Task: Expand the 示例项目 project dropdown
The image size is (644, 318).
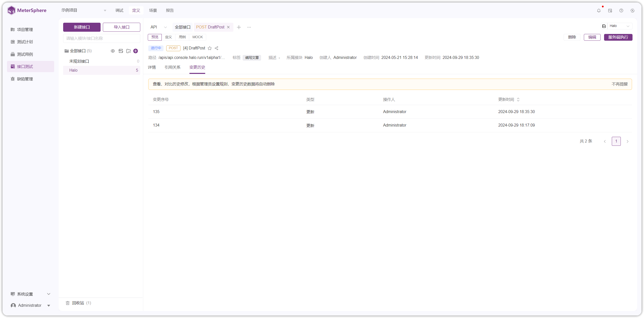Action: 84,10
